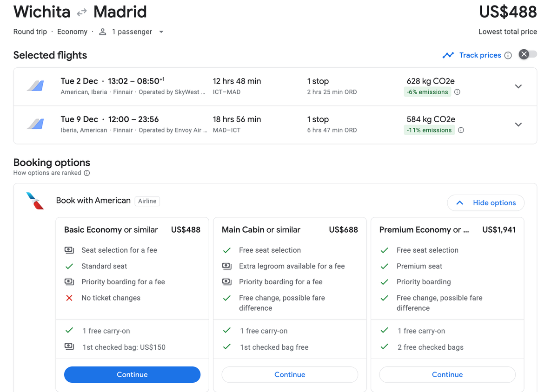This screenshot has width=558, height=392.
Task: Turn off the price tracking toggle
Action: tap(527, 54)
